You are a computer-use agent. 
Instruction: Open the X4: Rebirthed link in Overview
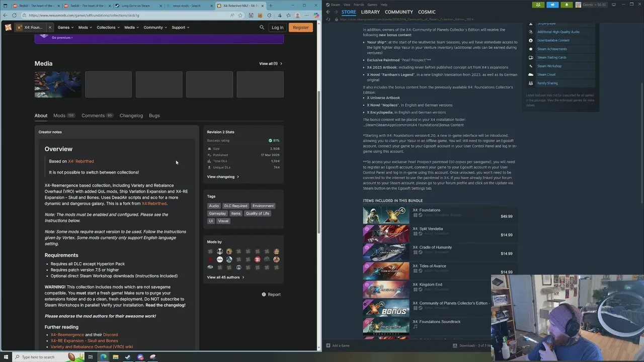(81, 161)
